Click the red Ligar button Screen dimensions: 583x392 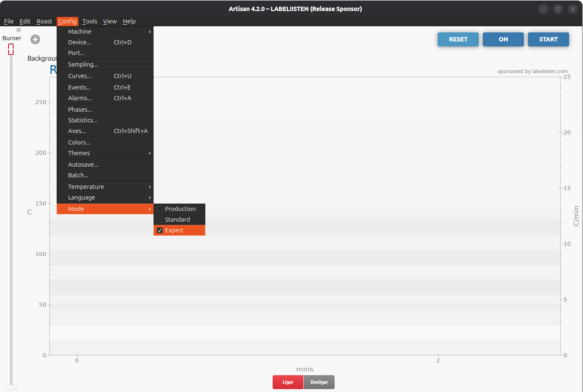[288, 382]
